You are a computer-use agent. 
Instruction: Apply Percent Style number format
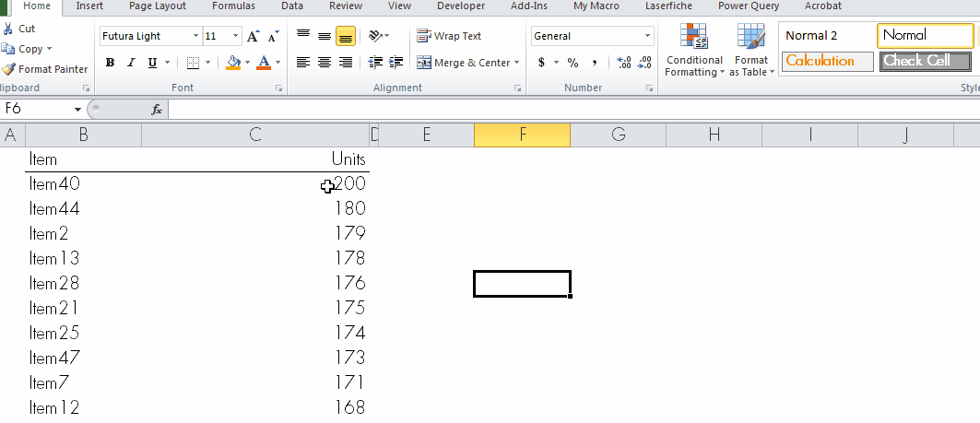tap(573, 63)
